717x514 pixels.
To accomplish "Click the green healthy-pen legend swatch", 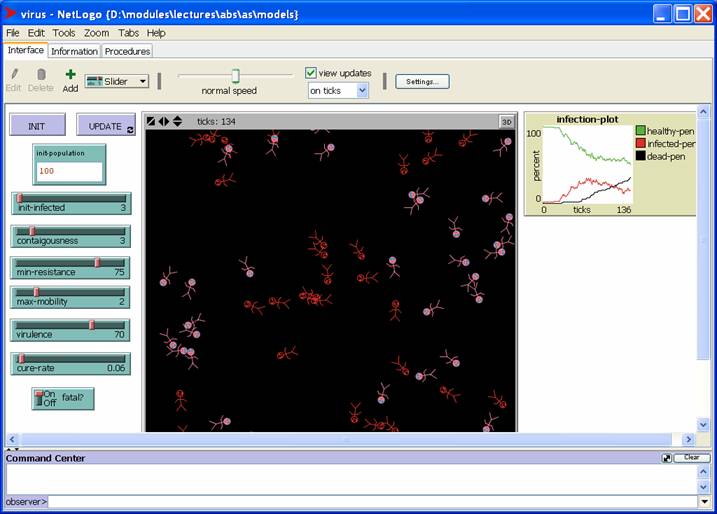I will (x=640, y=131).
